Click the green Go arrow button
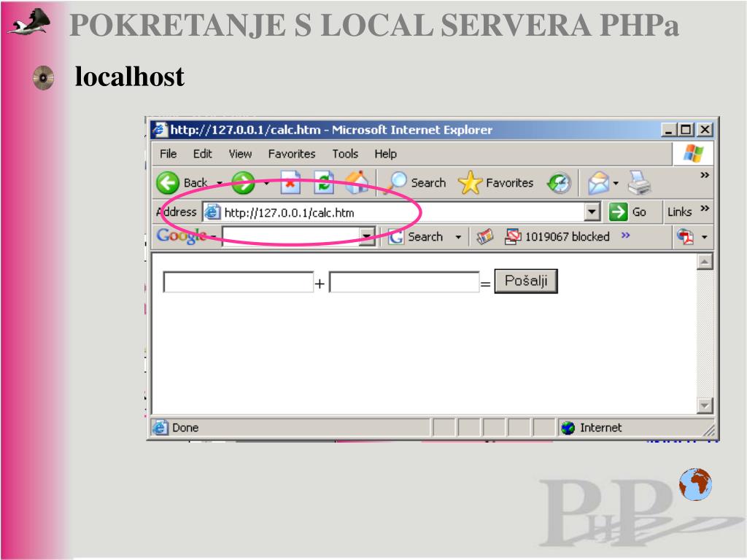747x560 pixels. point(618,211)
